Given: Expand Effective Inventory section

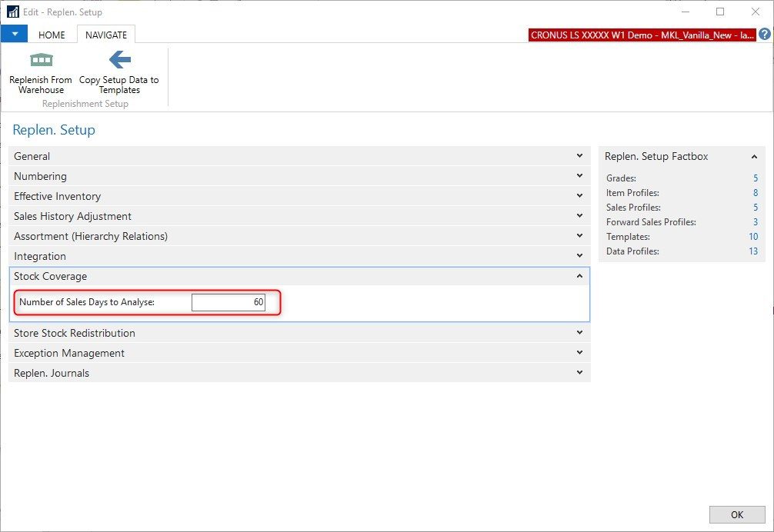Looking at the screenshot, I should coord(579,196).
